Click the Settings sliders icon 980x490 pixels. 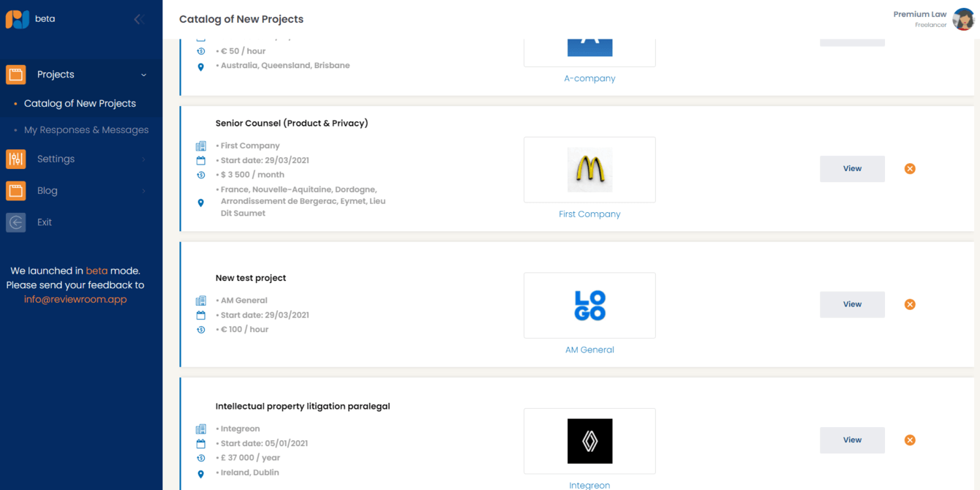[16, 159]
